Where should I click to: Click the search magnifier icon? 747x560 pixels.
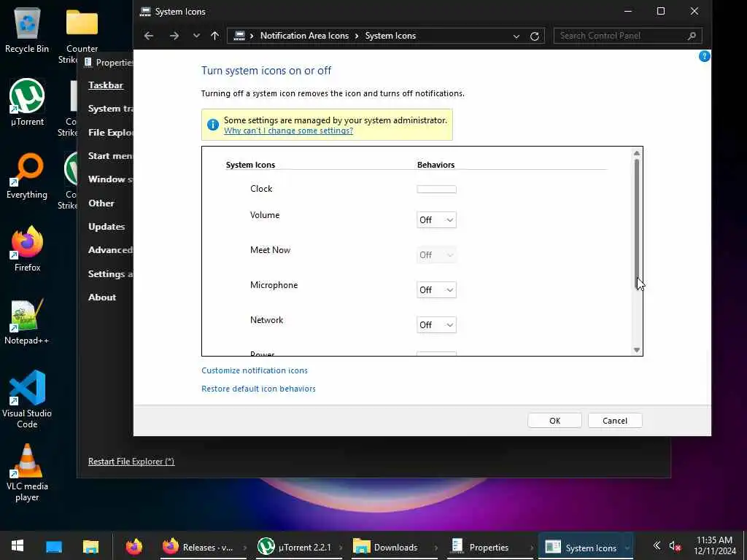692,36
